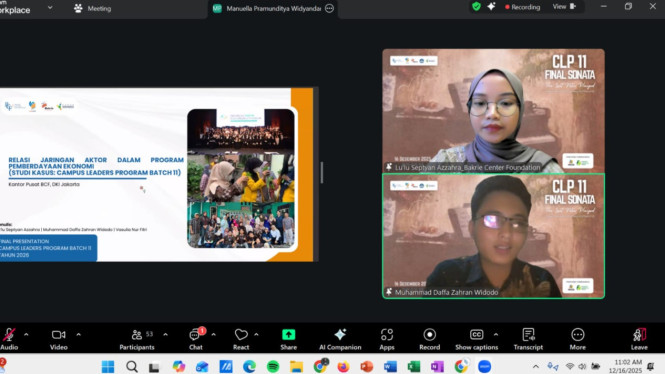Open Windows Search in the taskbar
The image size is (665, 374).
tap(131, 366)
